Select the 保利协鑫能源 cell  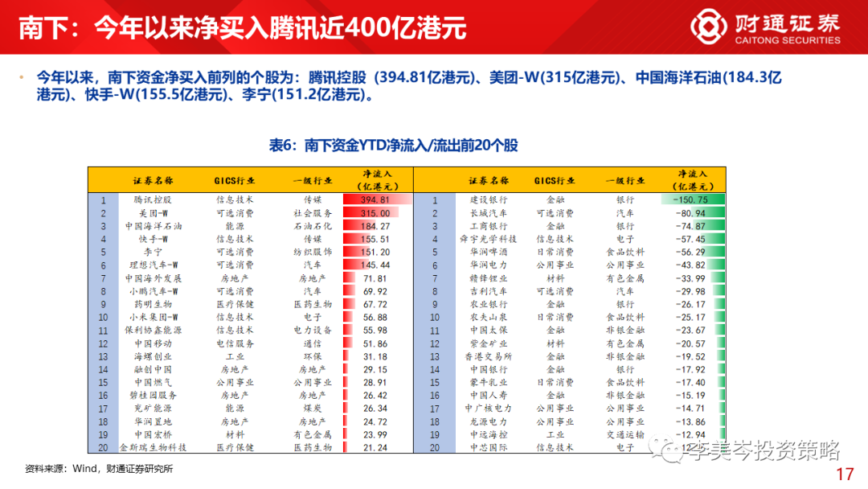(x=153, y=330)
